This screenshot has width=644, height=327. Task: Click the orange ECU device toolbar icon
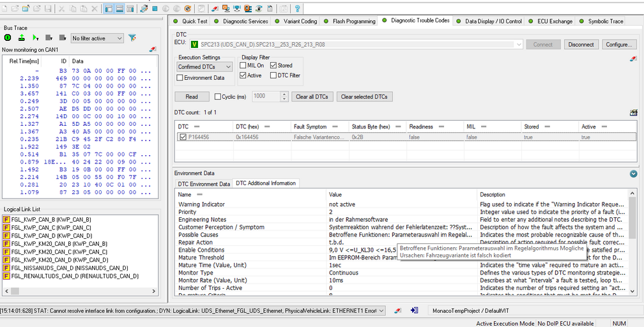click(248, 8)
